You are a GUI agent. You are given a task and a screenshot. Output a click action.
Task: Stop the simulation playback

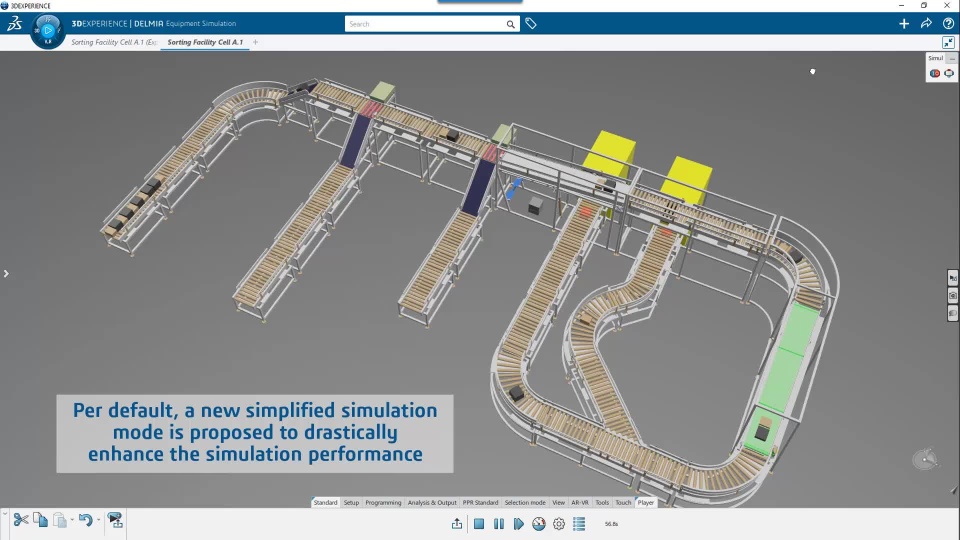tap(479, 523)
